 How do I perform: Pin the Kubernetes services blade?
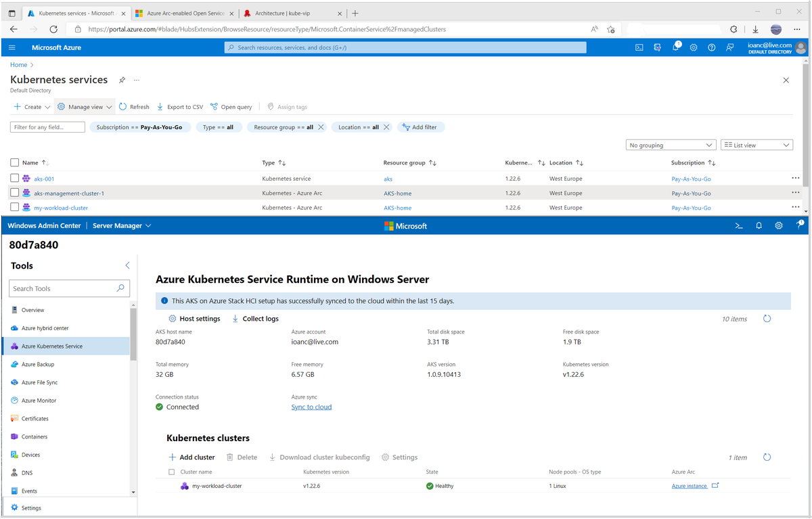tap(122, 80)
